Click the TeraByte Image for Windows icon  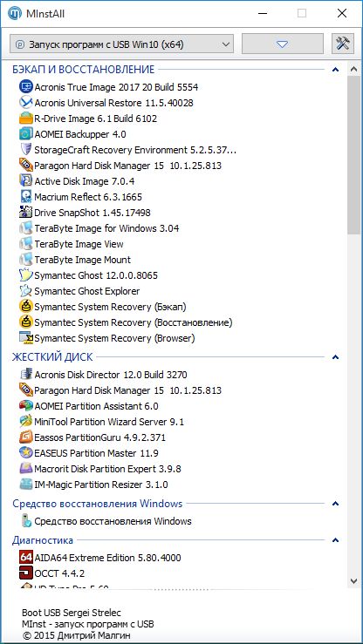tap(26, 228)
